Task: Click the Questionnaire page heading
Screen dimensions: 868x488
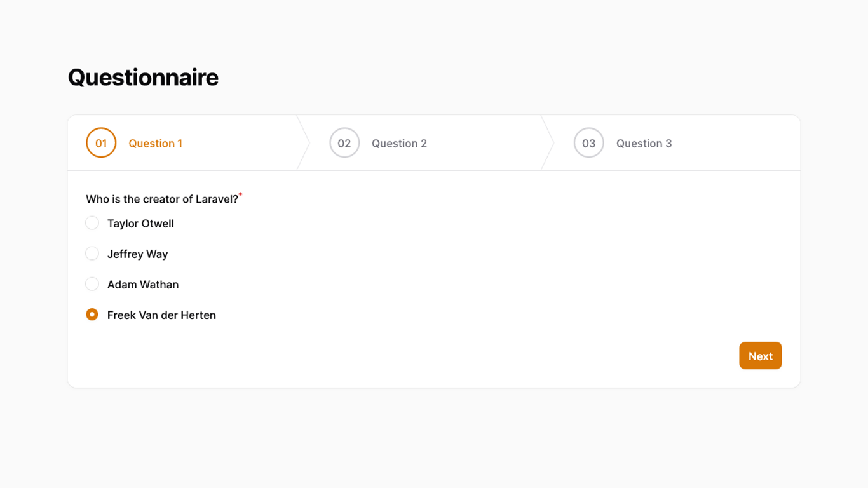Action: coord(143,78)
